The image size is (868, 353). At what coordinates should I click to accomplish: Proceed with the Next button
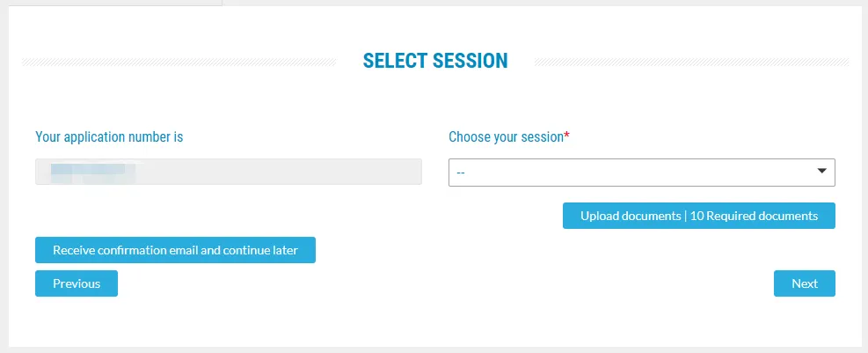coord(804,283)
